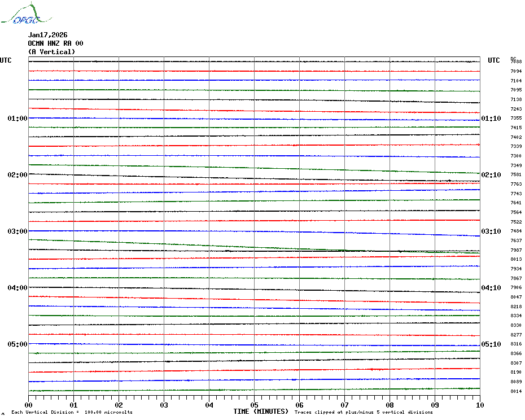Click the '05:00' hour label
The image size is (525, 420).
pyautogui.click(x=17, y=344)
